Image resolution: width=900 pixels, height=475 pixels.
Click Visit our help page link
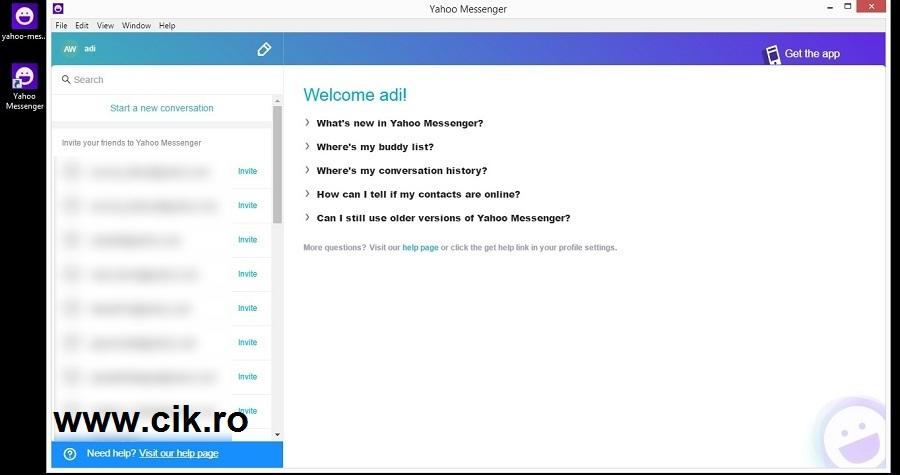(x=179, y=453)
